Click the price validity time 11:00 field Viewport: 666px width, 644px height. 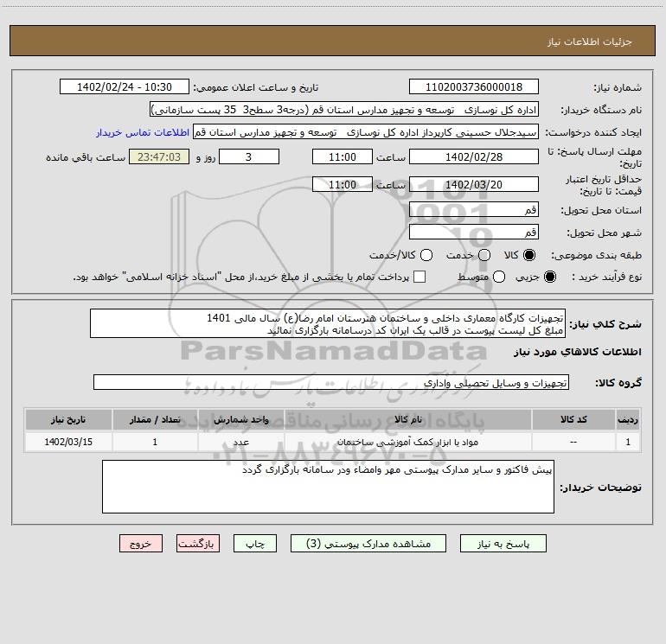click(x=343, y=184)
